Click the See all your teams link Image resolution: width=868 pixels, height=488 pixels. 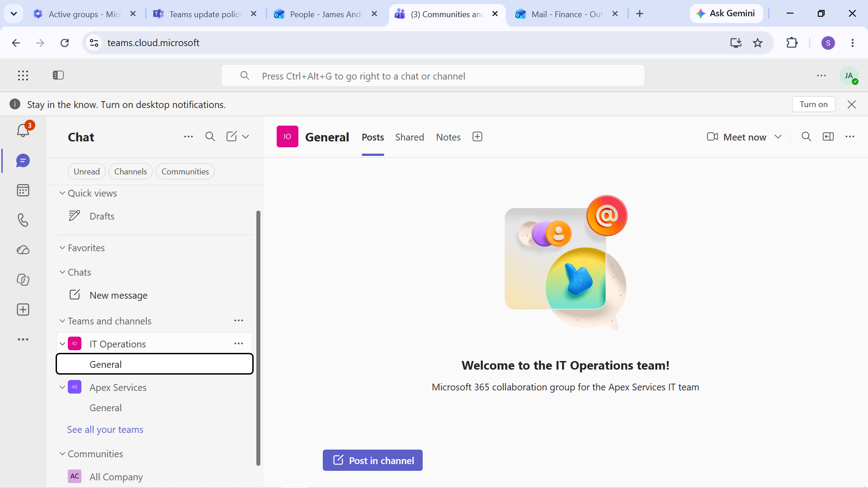[105, 429]
